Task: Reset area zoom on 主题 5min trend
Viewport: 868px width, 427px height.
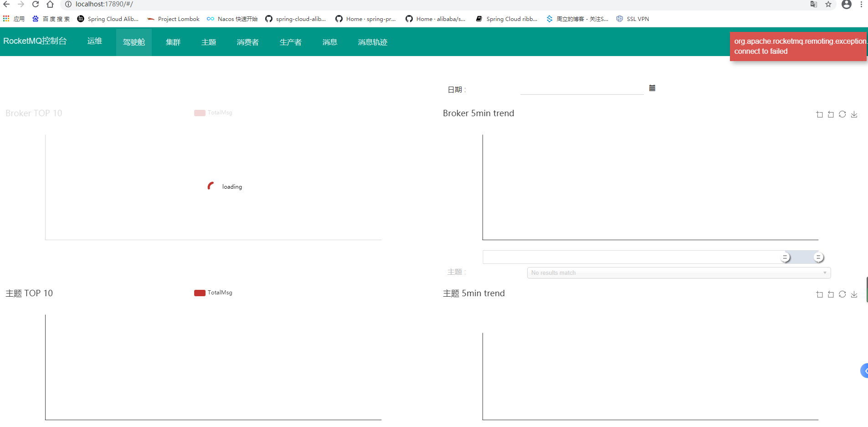Action: [x=831, y=294]
